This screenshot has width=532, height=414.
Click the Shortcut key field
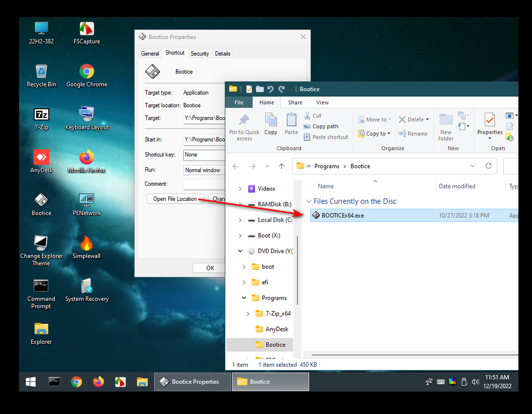(x=204, y=155)
